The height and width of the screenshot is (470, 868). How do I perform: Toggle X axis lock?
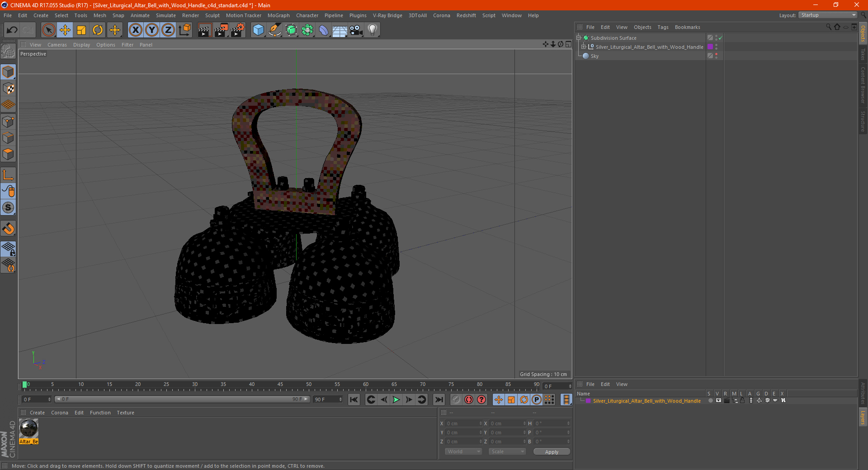point(135,30)
